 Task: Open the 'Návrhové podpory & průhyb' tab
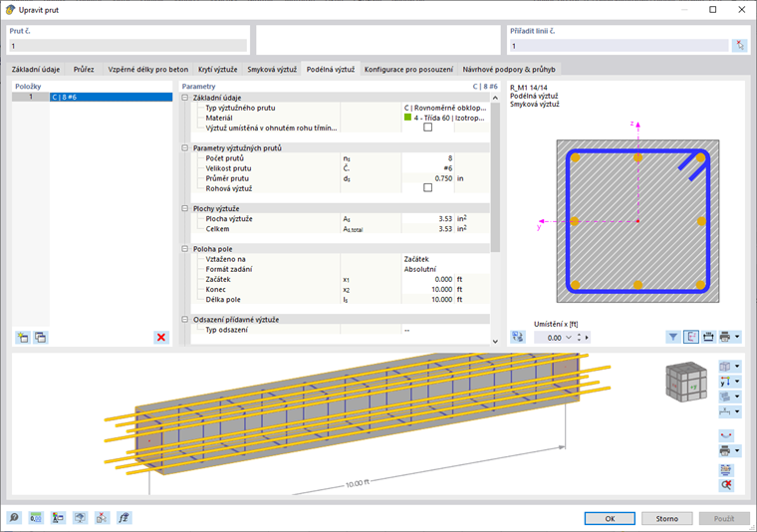click(509, 69)
